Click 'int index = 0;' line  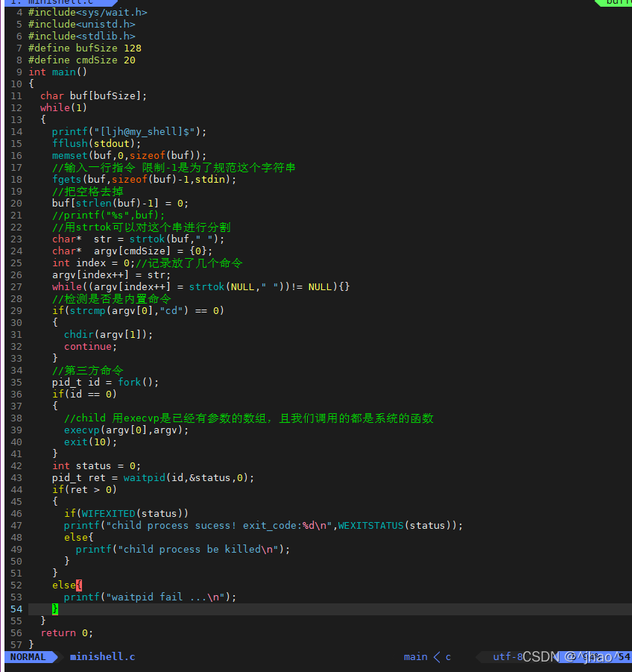(93, 263)
